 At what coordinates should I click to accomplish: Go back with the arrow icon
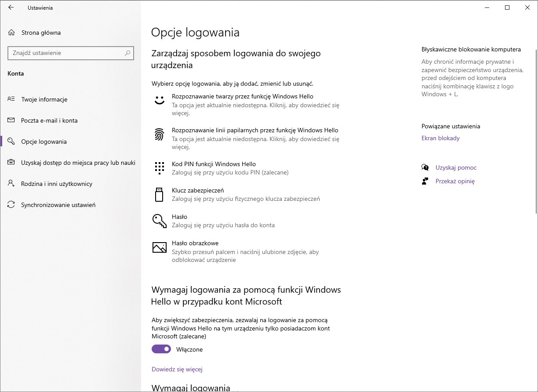point(11,7)
